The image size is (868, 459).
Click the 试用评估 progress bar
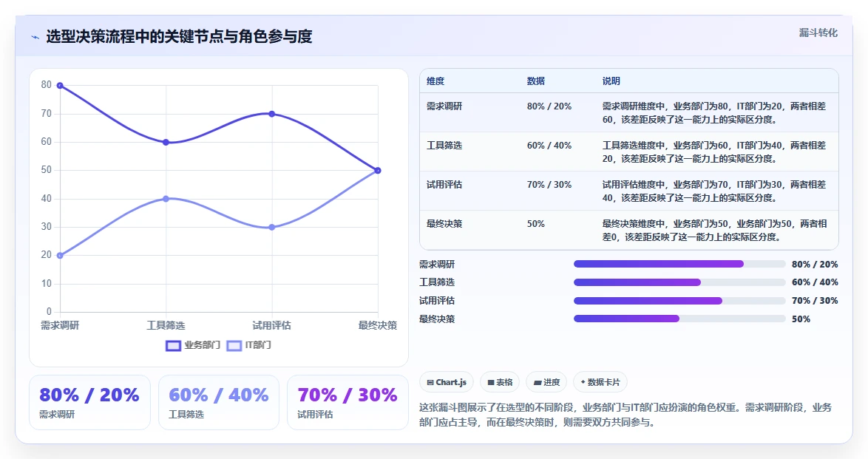pos(679,301)
